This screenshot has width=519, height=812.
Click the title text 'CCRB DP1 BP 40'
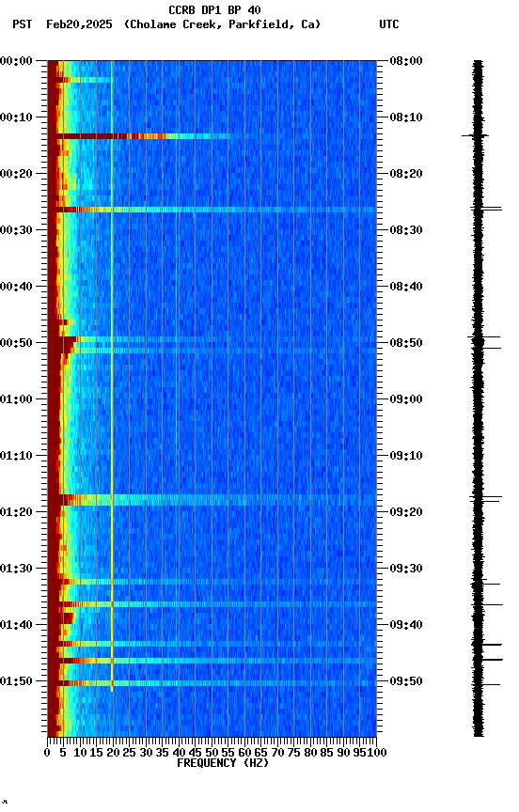point(214,10)
